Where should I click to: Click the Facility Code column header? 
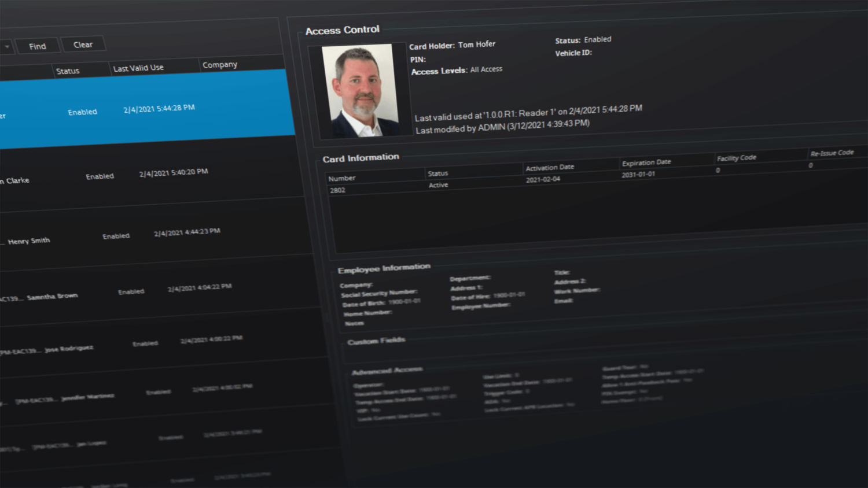click(x=735, y=158)
